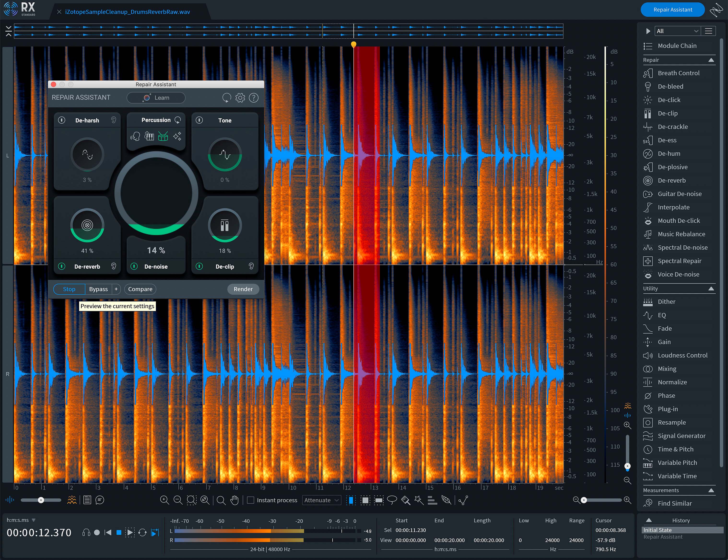728x560 pixels.
Task: Toggle De-reverb power button
Action: [x=62, y=266]
